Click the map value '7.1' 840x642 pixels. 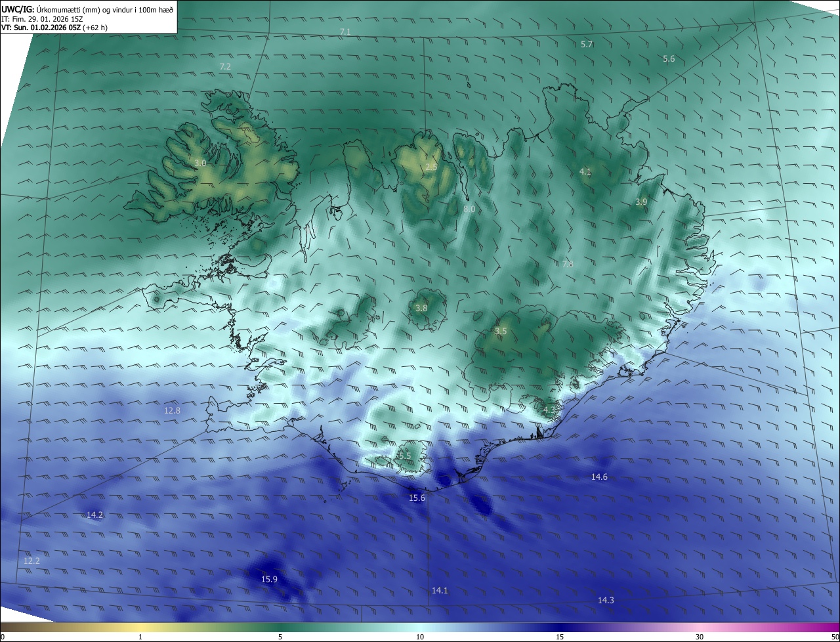coord(346,32)
